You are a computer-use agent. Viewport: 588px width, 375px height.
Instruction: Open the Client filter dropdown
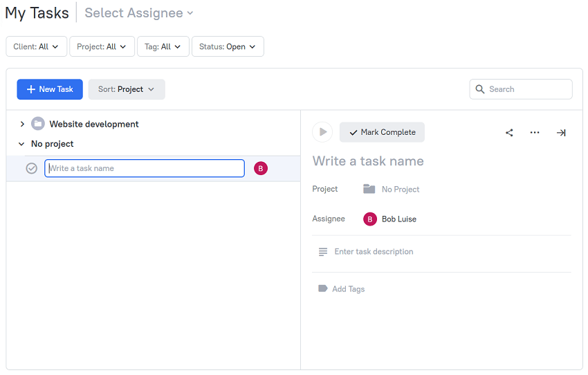tap(37, 46)
